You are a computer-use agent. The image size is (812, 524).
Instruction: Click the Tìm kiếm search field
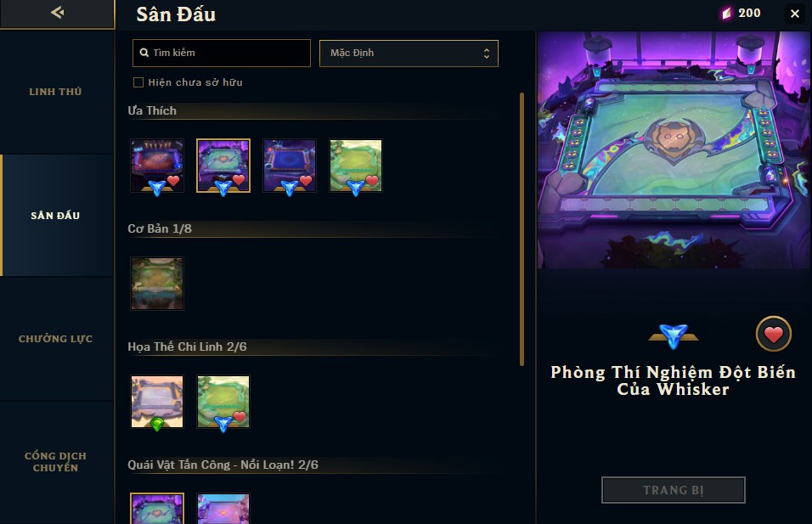coord(222,53)
